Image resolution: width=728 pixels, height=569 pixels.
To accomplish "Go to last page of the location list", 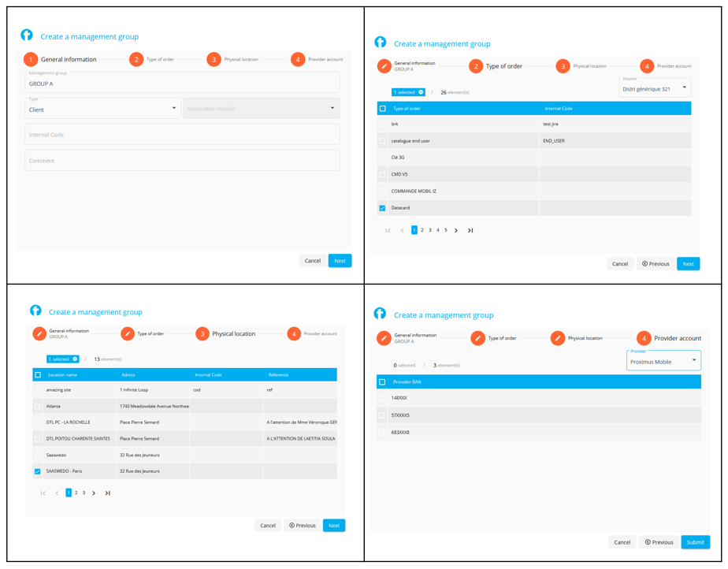I will [x=108, y=493].
